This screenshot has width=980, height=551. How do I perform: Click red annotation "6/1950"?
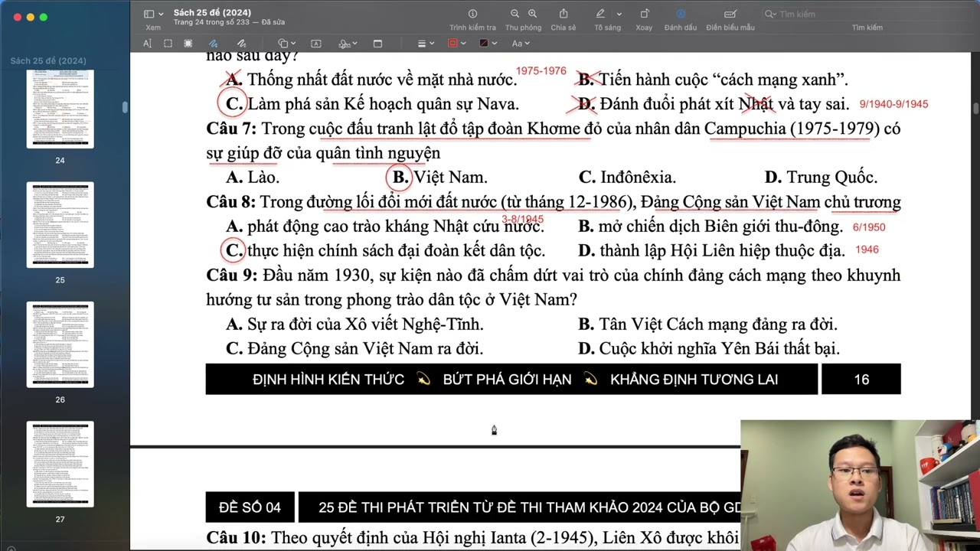click(869, 227)
